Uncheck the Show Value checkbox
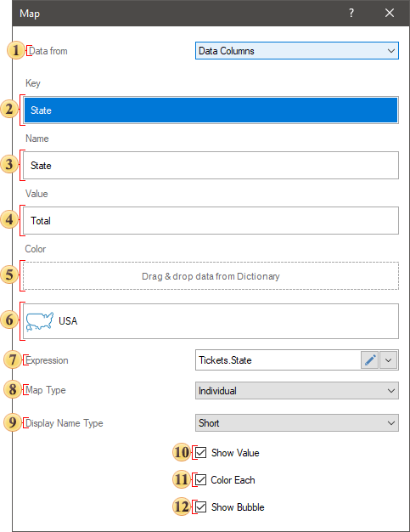Screen dimensions: 410x532 point(200,453)
